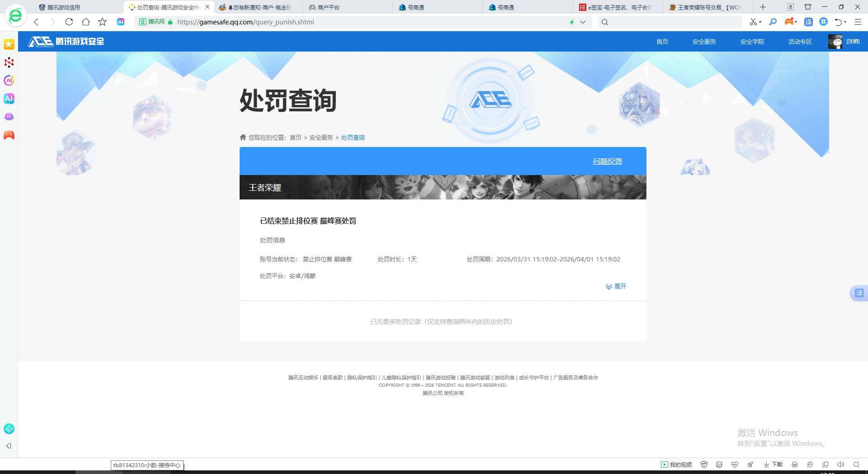Click the yellow favorites star in the left sidebar
868x474 pixels.
pos(9,44)
